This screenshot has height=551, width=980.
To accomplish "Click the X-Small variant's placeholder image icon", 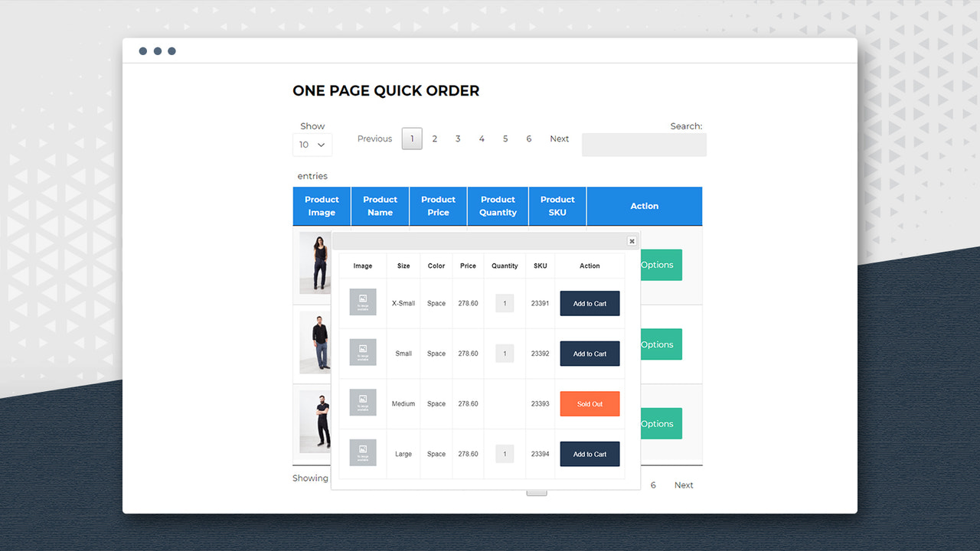I will (362, 302).
